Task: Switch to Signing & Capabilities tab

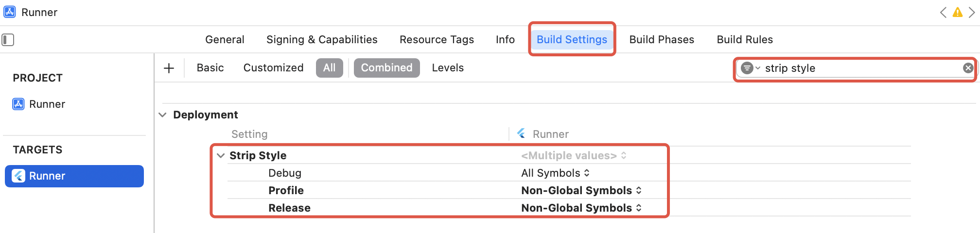Action: 321,40
